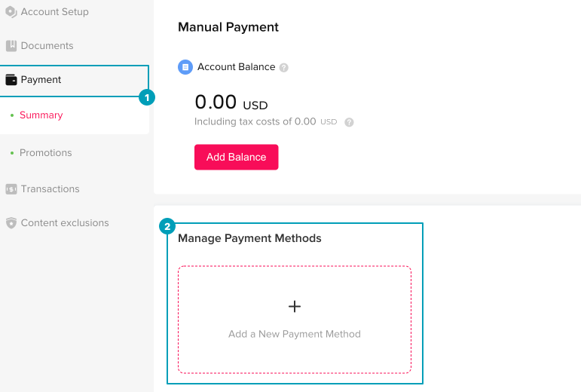The height and width of the screenshot is (392, 581).
Task: Click the Add Balance button
Action: click(x=237, y=157)
